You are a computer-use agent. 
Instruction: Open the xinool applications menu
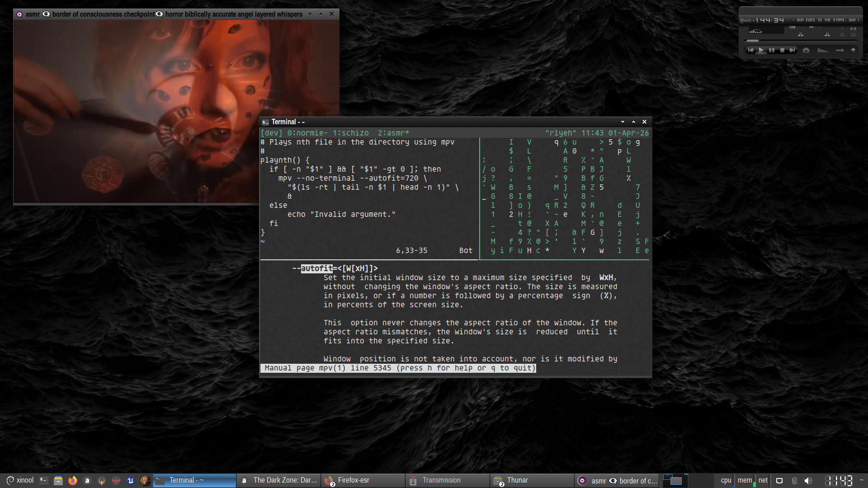click(20, 480)
